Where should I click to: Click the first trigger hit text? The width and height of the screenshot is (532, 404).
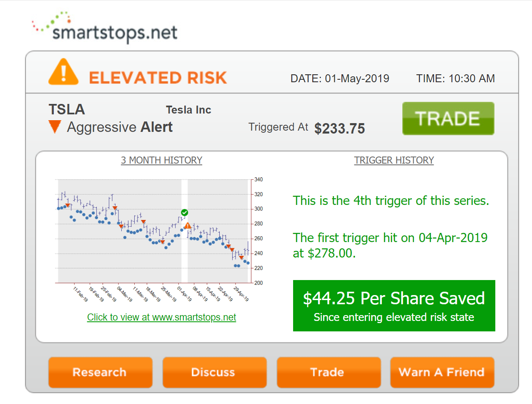click(390, 245)
